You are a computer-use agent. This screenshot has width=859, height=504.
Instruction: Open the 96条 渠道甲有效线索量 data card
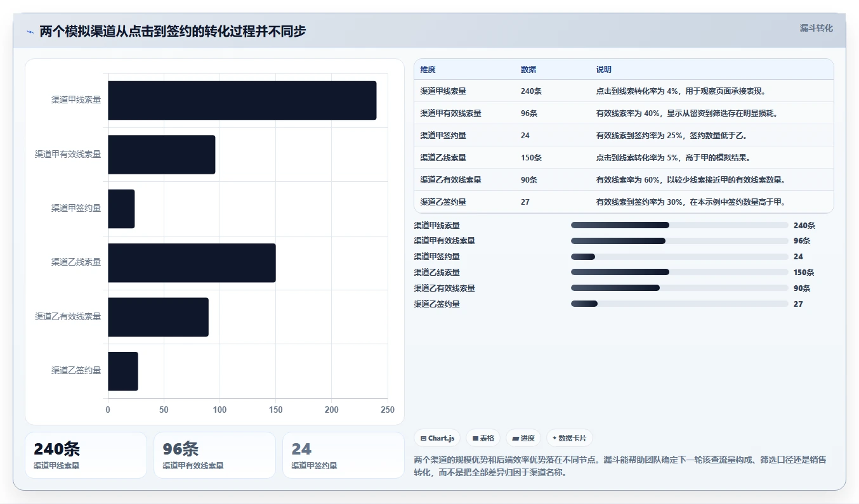[214, 455]
